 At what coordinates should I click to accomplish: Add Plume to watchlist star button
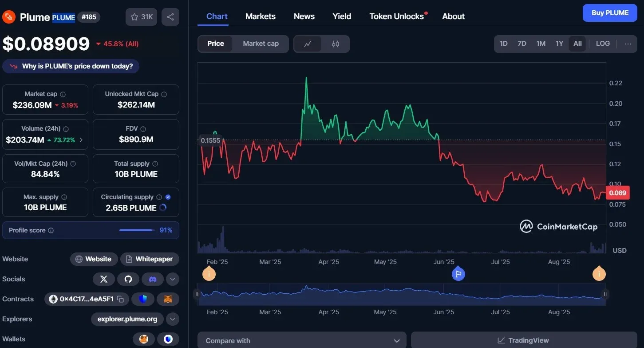pyautogui.click(x=141, y=17)
